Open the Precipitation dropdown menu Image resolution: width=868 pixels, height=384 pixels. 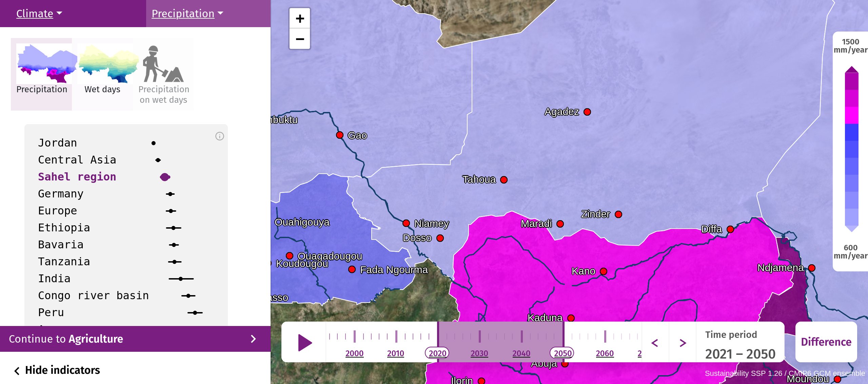pos(188,14)
